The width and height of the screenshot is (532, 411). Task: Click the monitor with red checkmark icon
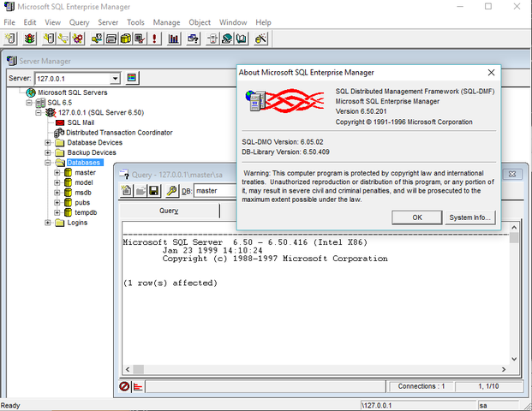140,39
